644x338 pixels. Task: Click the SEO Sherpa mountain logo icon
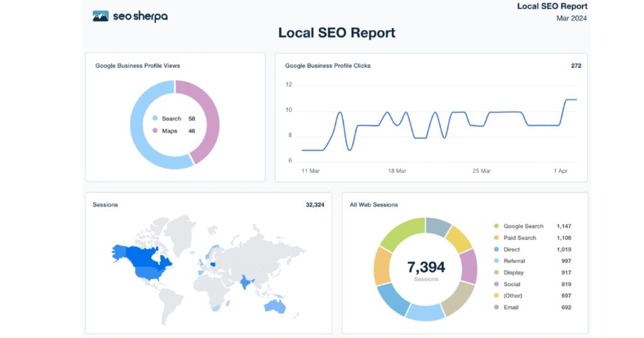click(101, 16)
